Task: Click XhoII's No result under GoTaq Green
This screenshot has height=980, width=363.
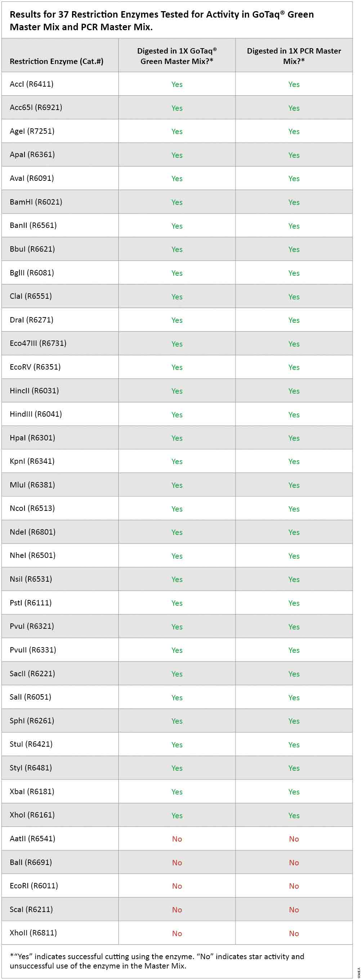Action: (177, 933)
